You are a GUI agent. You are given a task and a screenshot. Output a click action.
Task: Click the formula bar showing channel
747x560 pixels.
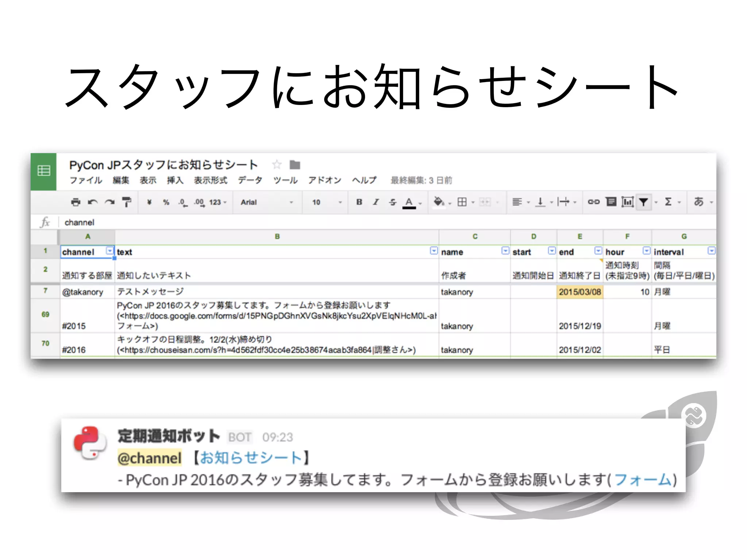click(387, 222)
